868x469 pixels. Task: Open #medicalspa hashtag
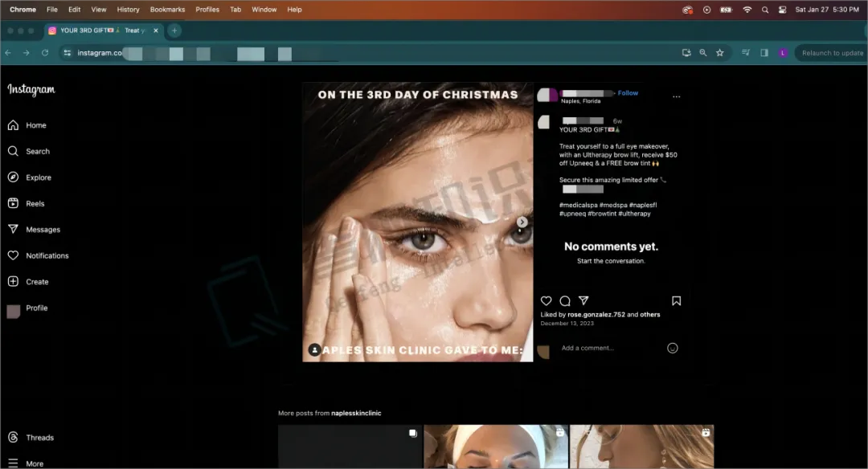[578, 206]
